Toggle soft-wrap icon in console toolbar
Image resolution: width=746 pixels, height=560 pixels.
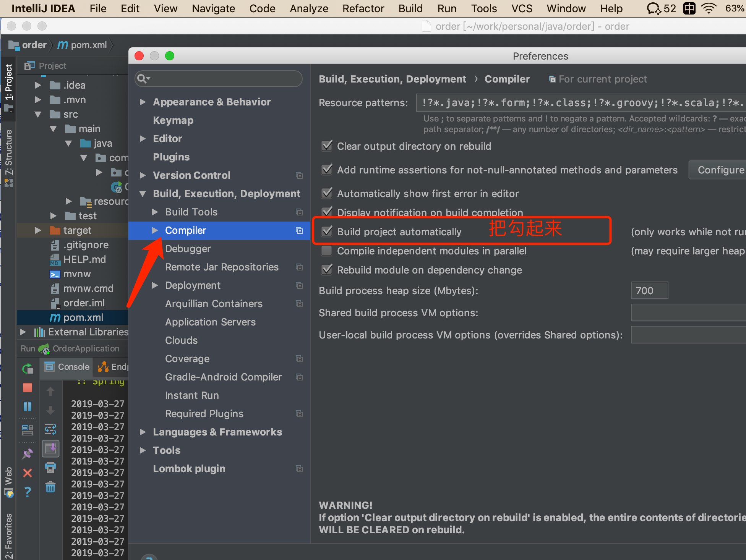coord(50,429)
